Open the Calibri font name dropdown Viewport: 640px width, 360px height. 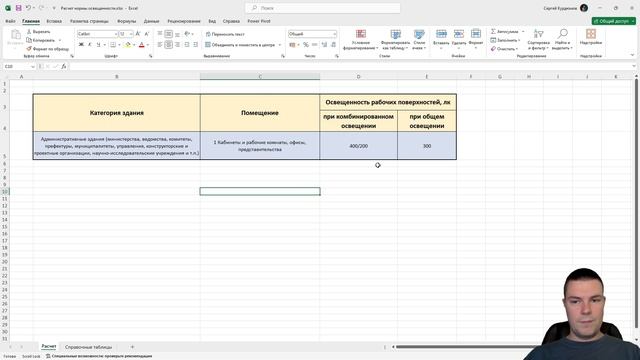point(116,34)
